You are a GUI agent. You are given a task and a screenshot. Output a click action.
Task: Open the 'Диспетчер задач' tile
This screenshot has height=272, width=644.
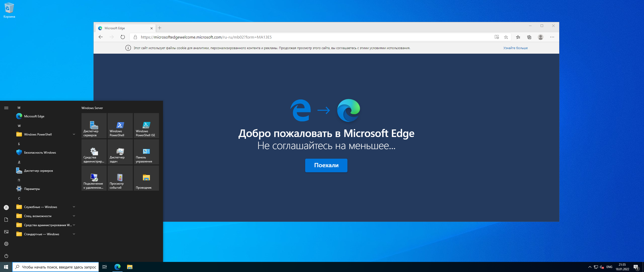120,152
